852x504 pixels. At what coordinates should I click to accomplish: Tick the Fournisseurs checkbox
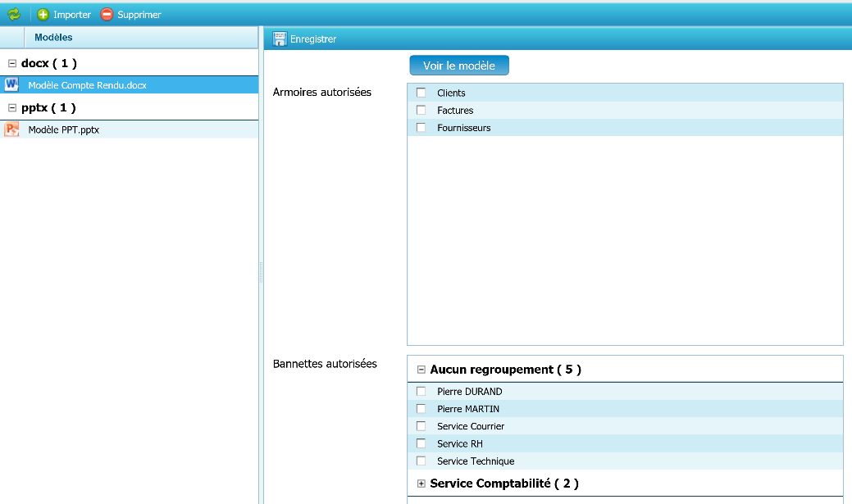(421, 127)
